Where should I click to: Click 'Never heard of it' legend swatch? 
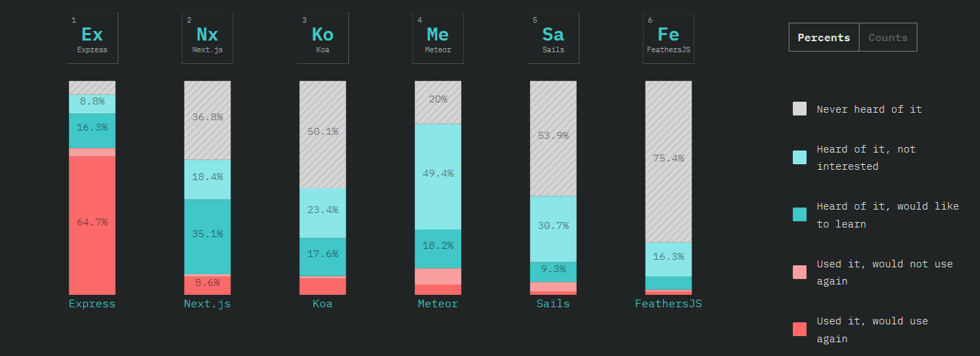click(800, 109)
